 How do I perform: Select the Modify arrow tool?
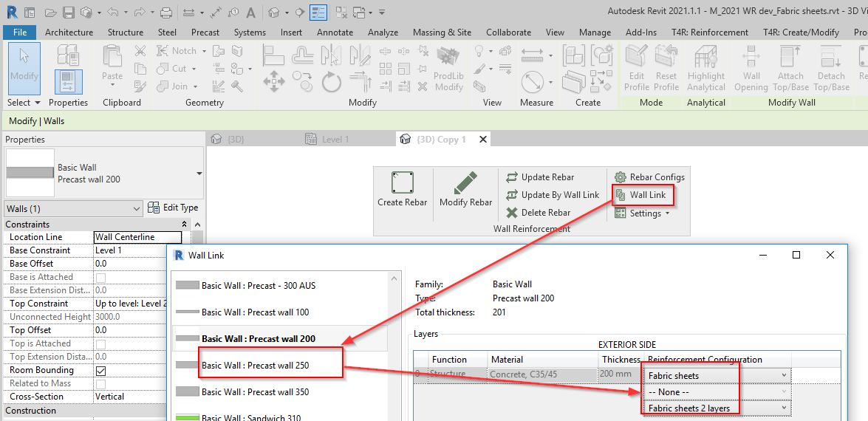click(24, 67)
